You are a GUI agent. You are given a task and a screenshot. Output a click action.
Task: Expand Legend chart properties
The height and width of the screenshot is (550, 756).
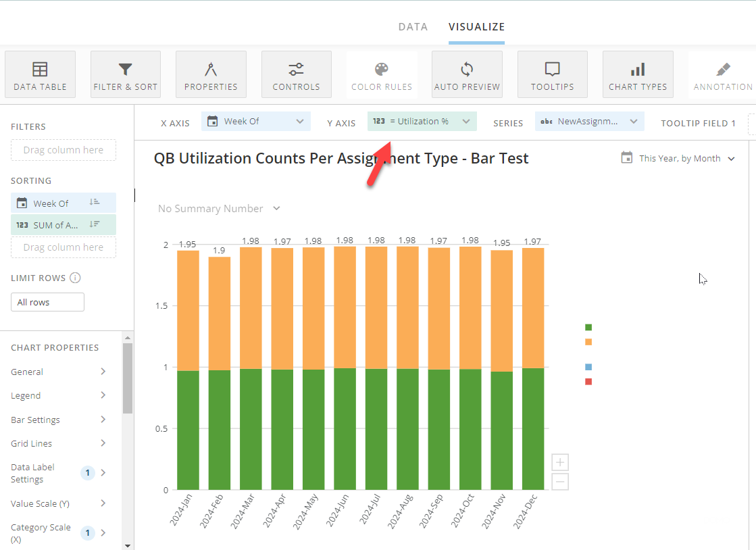58,395
